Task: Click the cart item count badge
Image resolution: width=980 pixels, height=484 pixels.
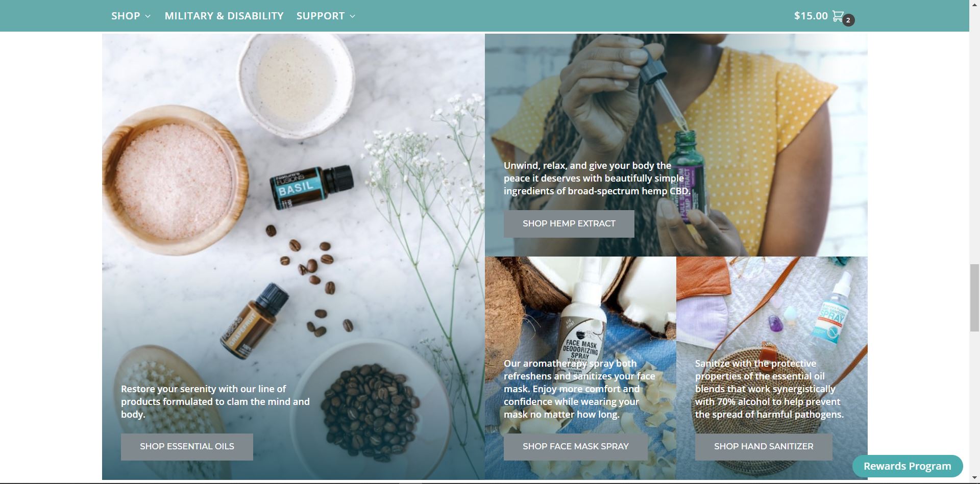Action: coord(848,20)
